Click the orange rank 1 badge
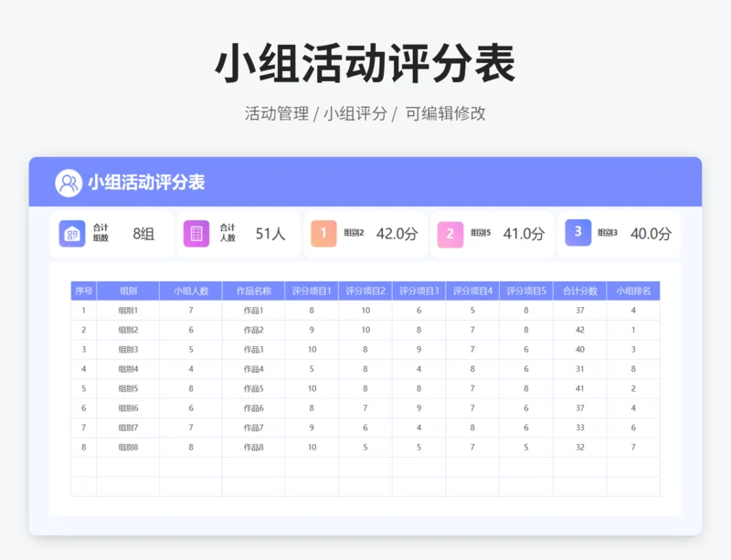 [x=323, y=233]
